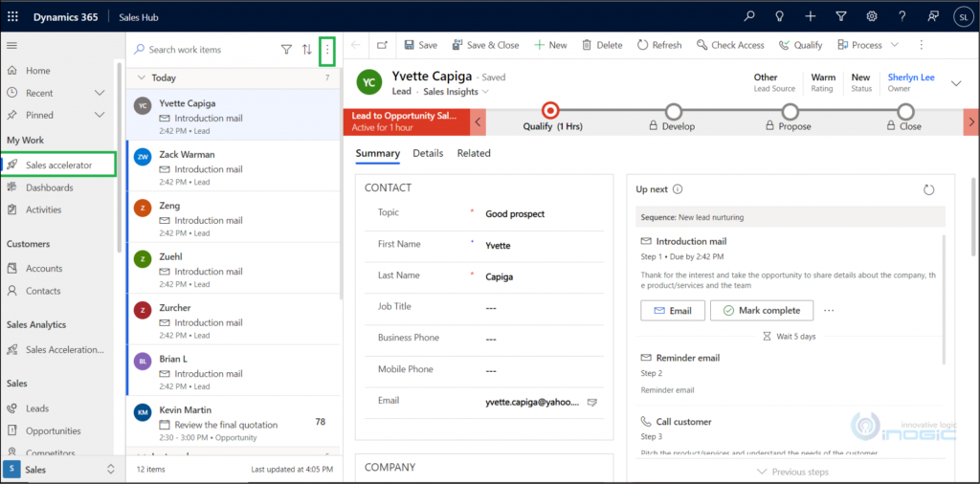Click Check Access

coord(729,45)
